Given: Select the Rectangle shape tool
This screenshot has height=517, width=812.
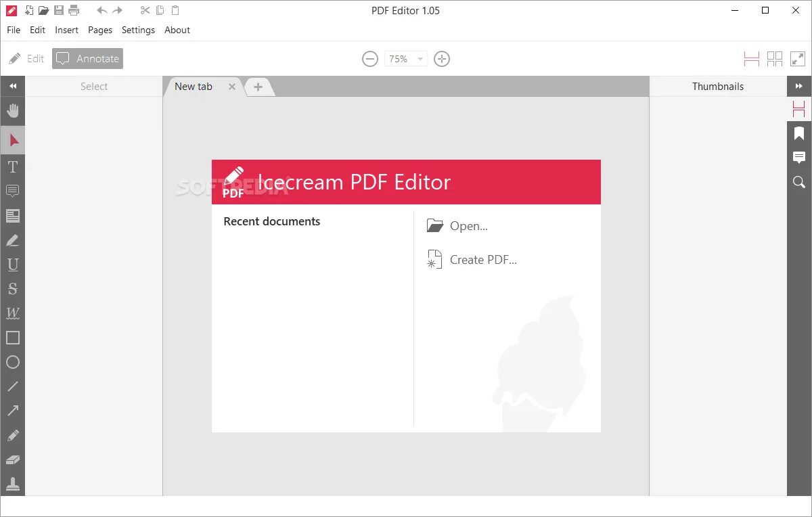Looking at the screenshot, I should 12,338.
